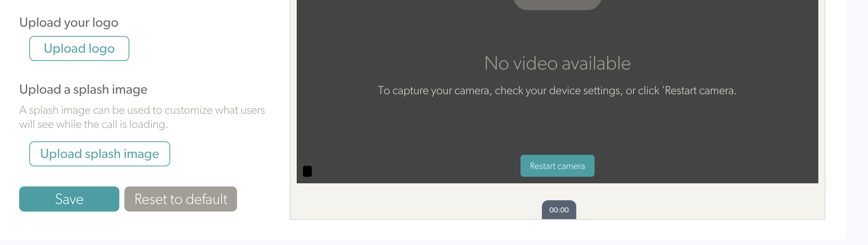
Task: Save the customization settings
Action: pos(69,199)
